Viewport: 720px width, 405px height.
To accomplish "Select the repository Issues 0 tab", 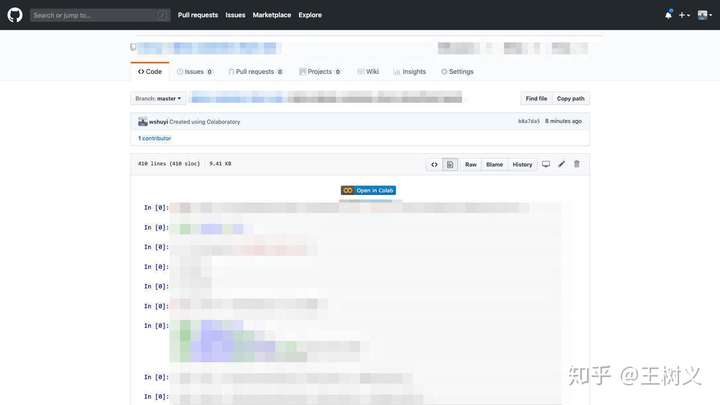I will pos(195,72).
